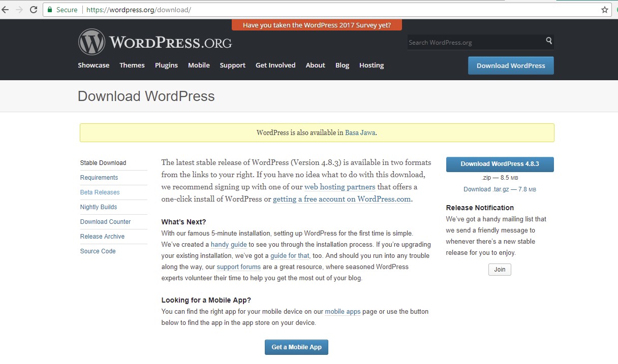Click the green Secure padlock icon
The height and width of the screenshot is (364, 618).
(50, 10)
